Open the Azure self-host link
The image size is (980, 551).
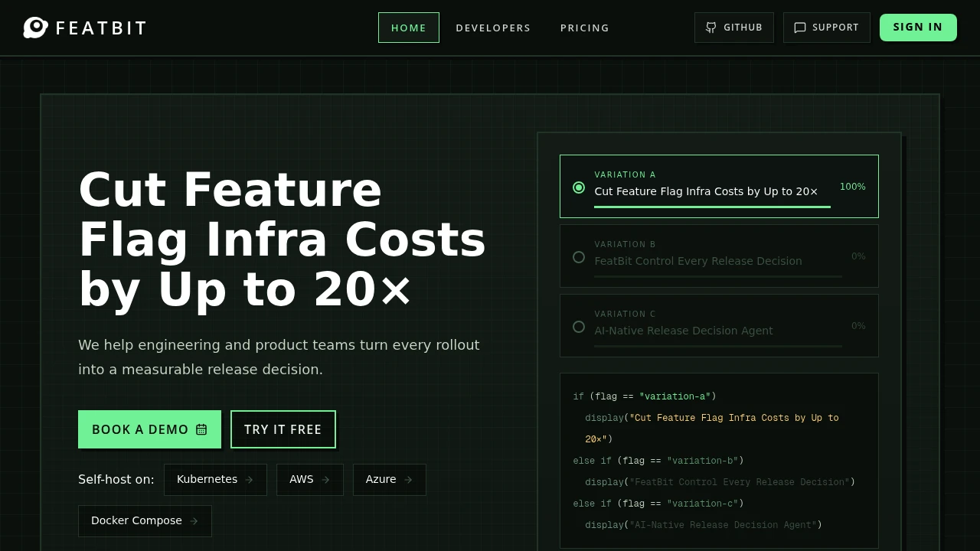coord(390,480)
